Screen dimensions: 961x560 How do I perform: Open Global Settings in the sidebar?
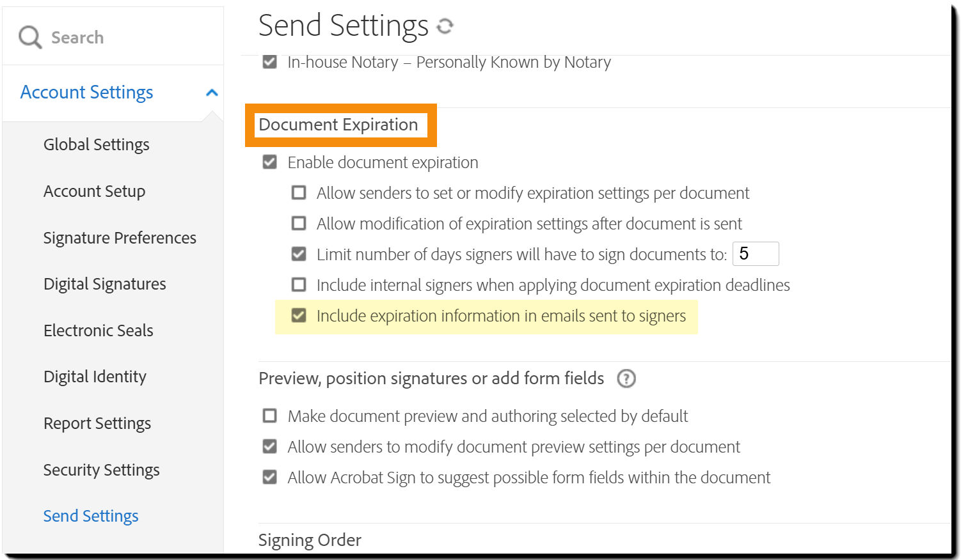click(96, 144)
